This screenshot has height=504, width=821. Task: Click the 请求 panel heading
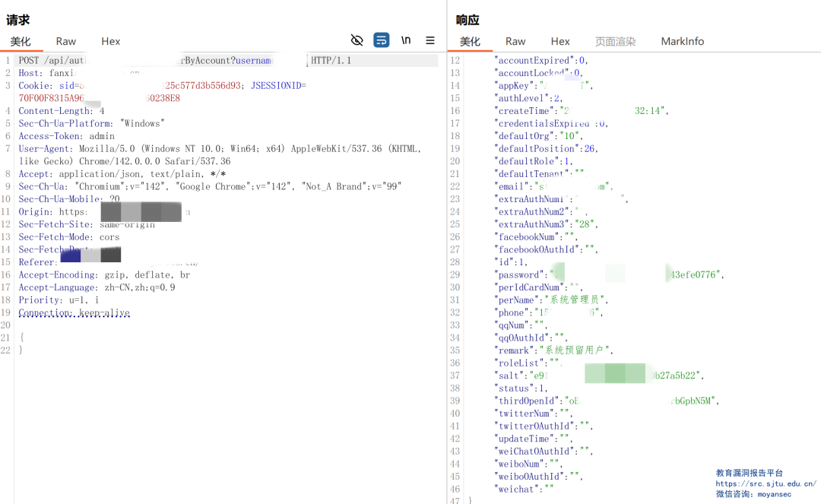point(17,20)
